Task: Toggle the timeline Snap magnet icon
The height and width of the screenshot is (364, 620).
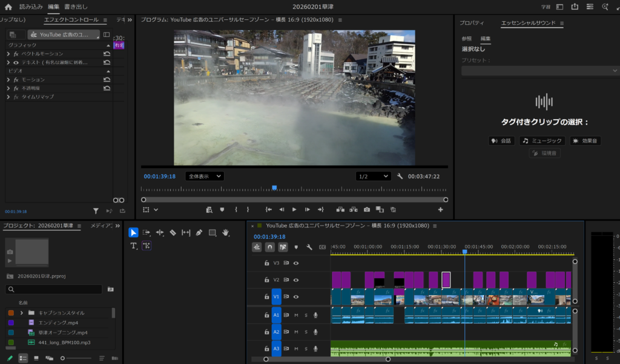Action: (270, 247)
